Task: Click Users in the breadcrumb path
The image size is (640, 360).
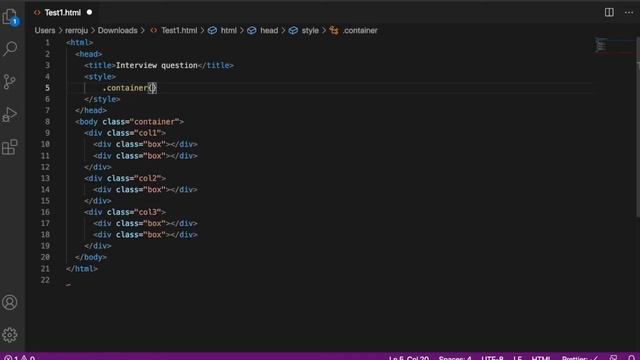Action: coord(45,31)
